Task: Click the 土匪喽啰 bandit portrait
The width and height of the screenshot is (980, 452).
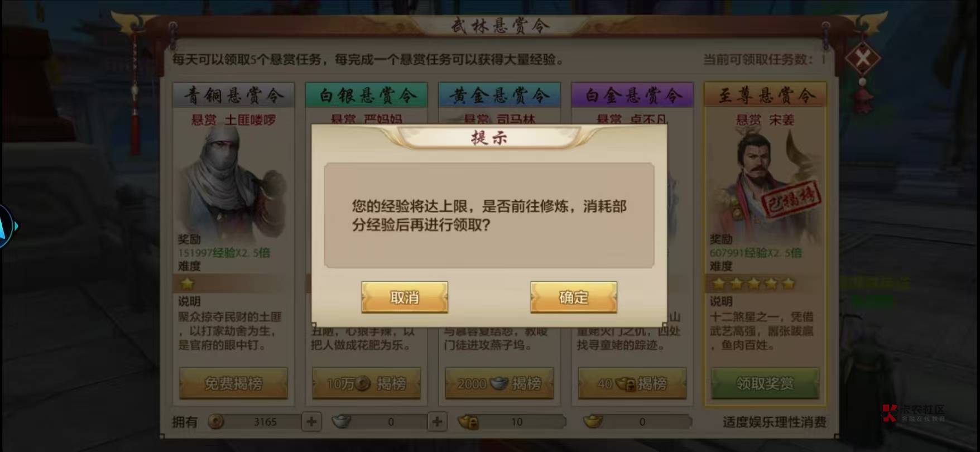Action: (233, 184)
